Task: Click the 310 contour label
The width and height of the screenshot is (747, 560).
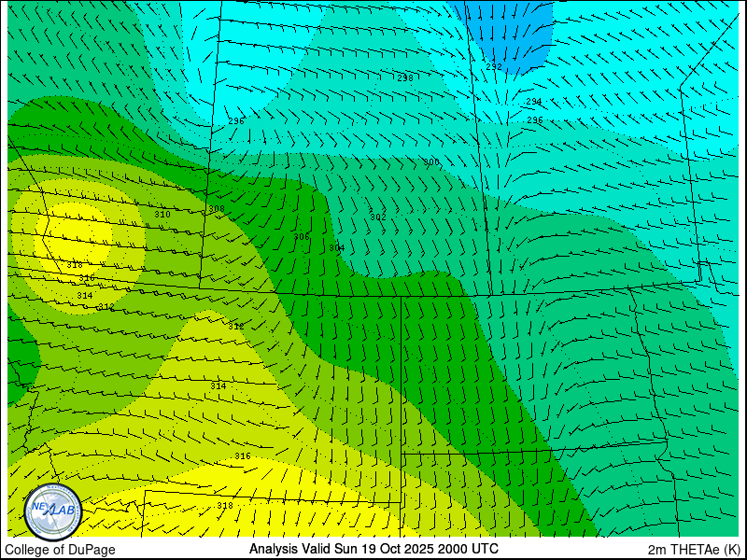Action: (x=162, y=215)
